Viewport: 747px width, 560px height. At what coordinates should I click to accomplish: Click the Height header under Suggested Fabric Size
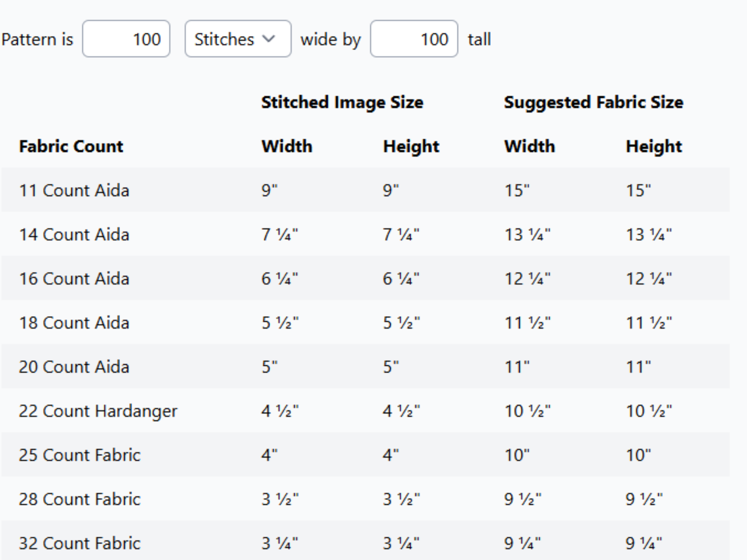pyautogui.click(x=654, y=147)
